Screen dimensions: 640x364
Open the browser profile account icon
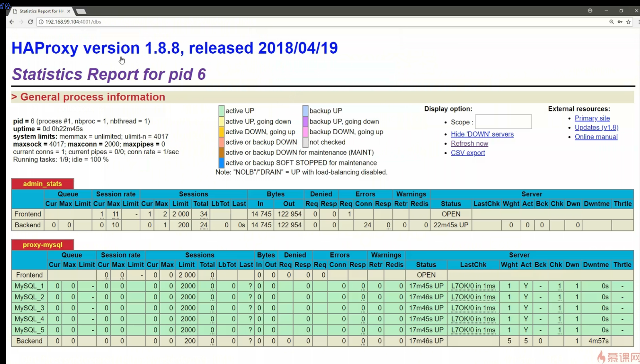click(590, 11)
